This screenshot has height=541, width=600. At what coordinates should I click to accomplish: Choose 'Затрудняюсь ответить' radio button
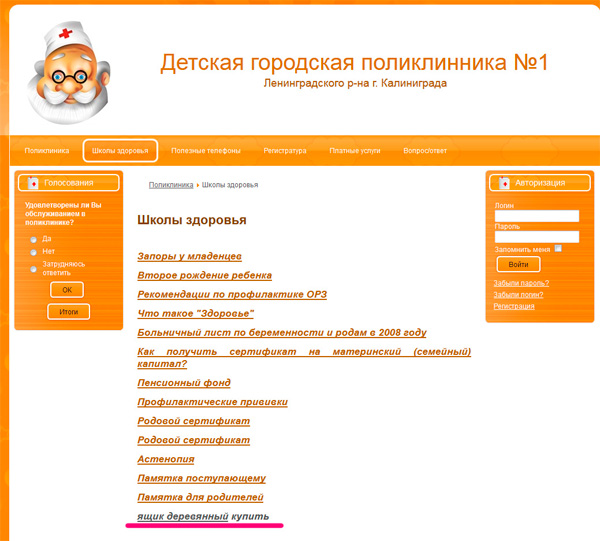[x=34, y=268]
